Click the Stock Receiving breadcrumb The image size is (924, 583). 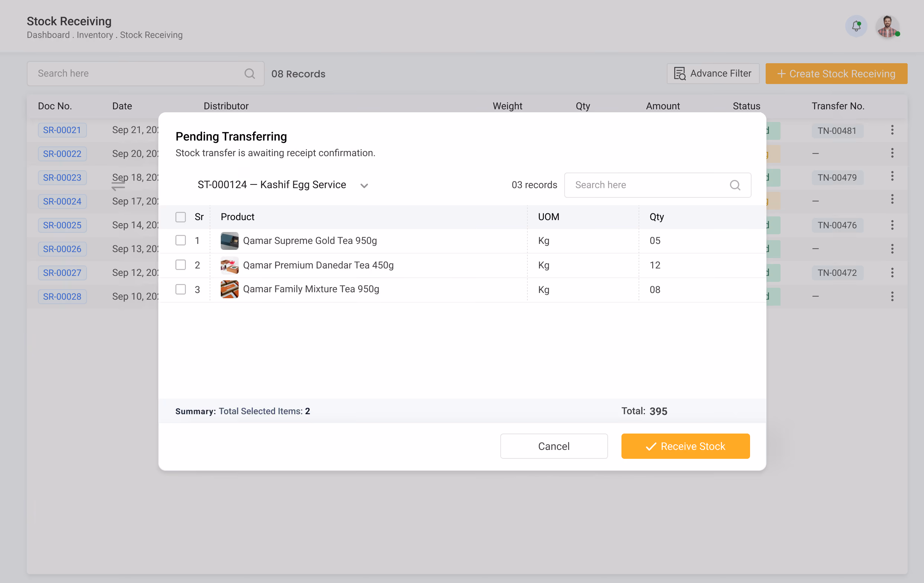coord(151,35)
